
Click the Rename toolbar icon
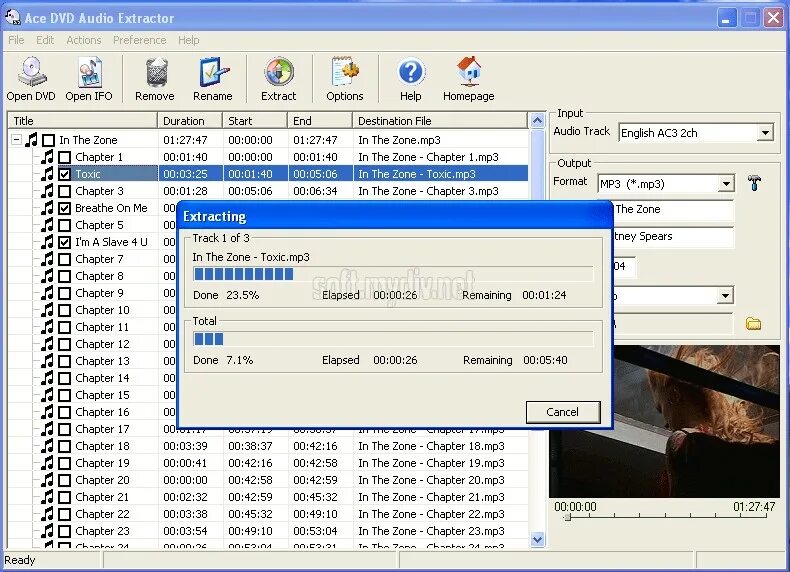(x=213, y=72)
